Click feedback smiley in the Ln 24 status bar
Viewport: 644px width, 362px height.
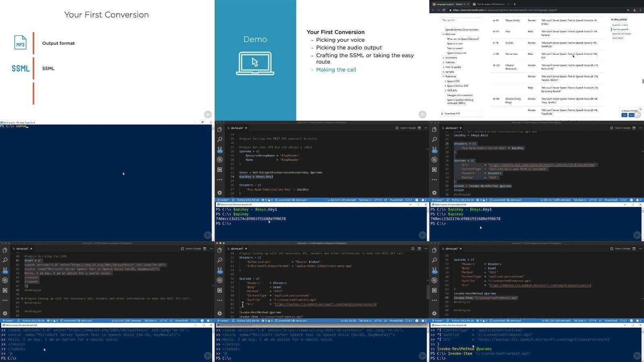[x=417, y=200]
